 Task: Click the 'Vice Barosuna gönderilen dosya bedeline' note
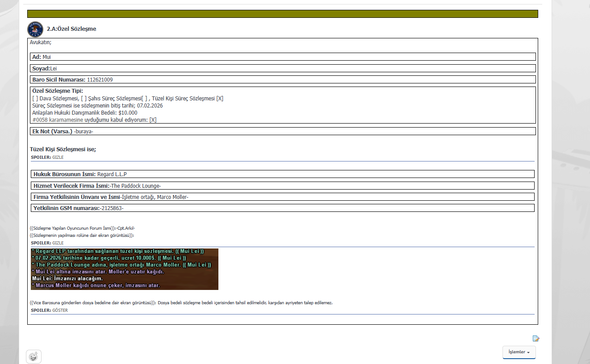181,302
